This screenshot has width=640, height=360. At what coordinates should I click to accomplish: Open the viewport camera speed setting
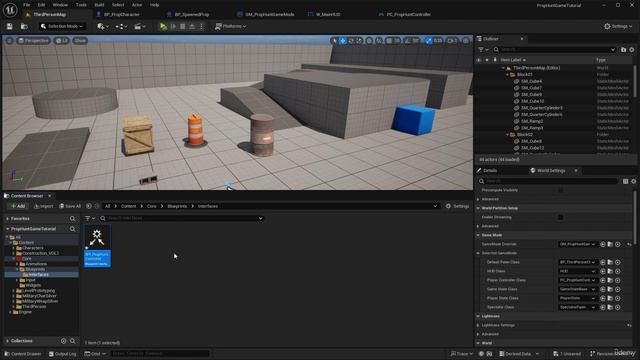tap(452, 41)
